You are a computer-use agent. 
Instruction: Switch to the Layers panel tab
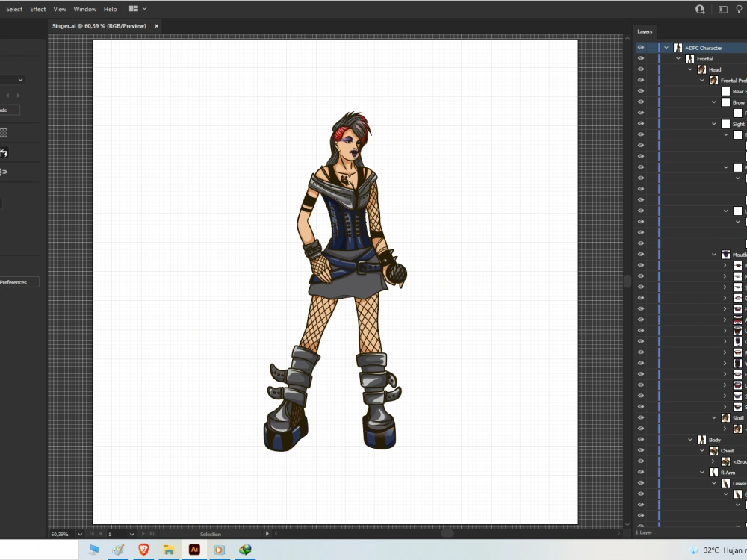pos(645,31)
